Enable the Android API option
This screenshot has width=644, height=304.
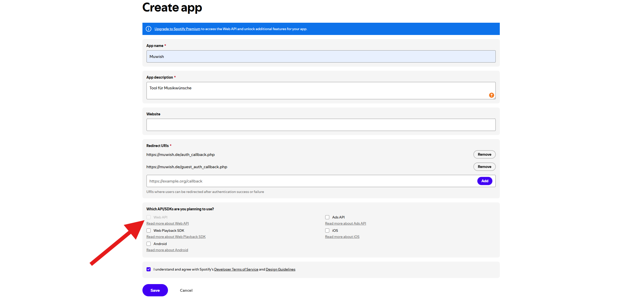(x=149, y=244)
